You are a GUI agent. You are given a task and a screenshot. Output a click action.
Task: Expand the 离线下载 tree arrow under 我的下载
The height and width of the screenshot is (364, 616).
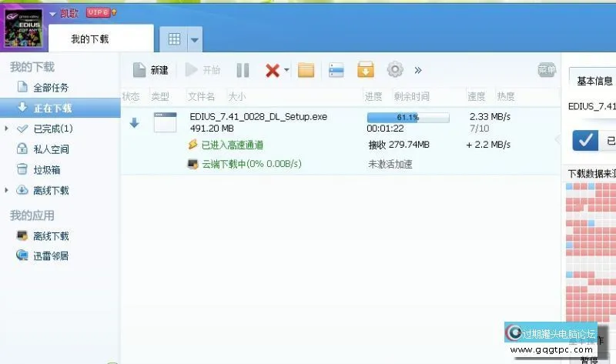[x=6, y=190]
